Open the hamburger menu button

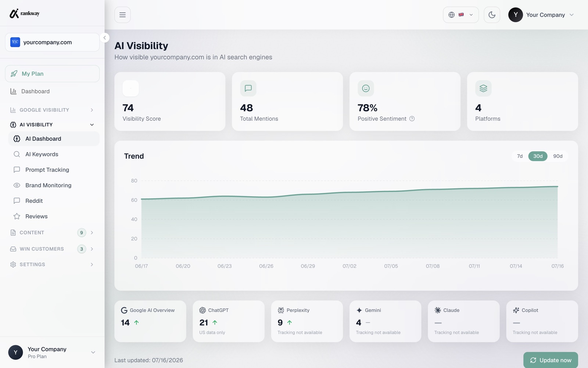[122, 15]
